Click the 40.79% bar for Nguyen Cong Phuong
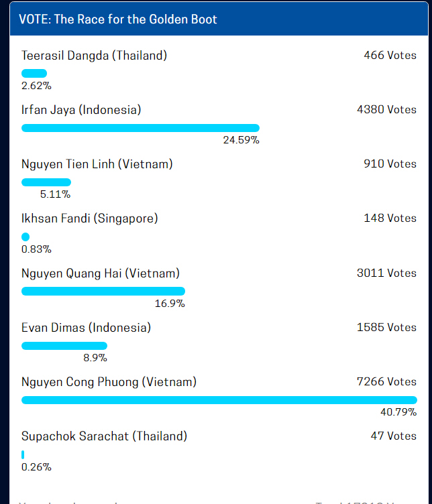Image resolution: width=432 pixels, height=504 pixels. point(219,400)
